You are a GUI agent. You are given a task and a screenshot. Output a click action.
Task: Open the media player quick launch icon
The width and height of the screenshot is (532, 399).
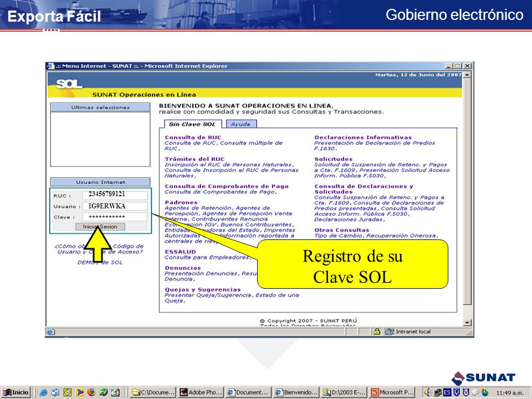[x=79, y=392]
